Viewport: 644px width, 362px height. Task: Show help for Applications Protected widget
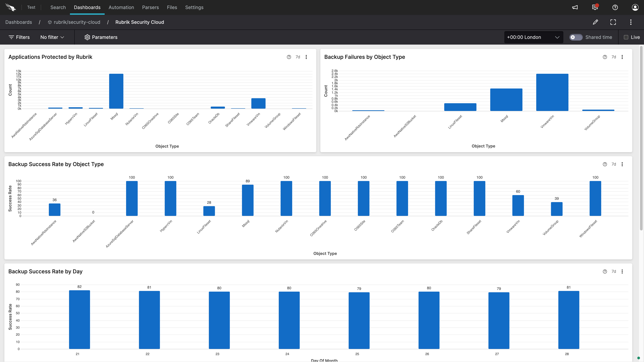[289, 57]
